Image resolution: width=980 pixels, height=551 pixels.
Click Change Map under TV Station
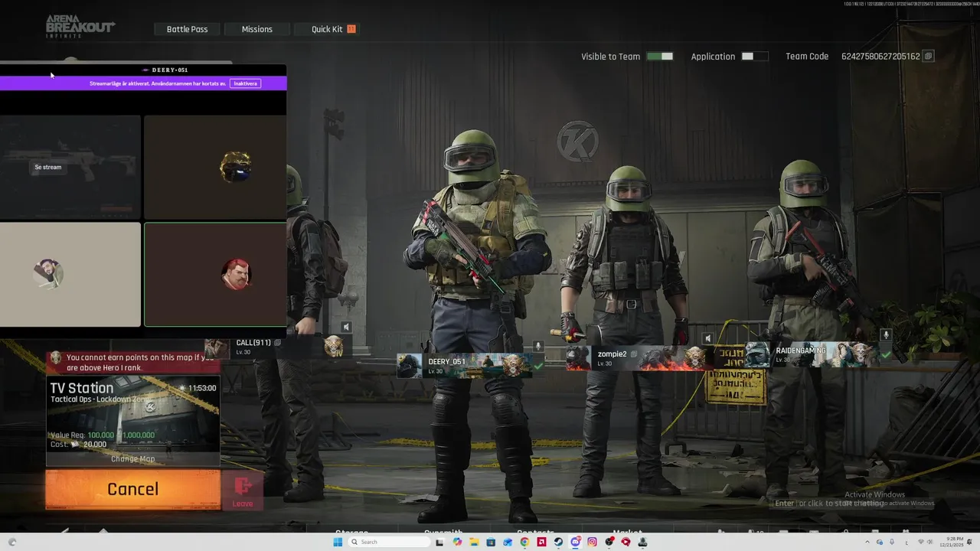[132, 458]
